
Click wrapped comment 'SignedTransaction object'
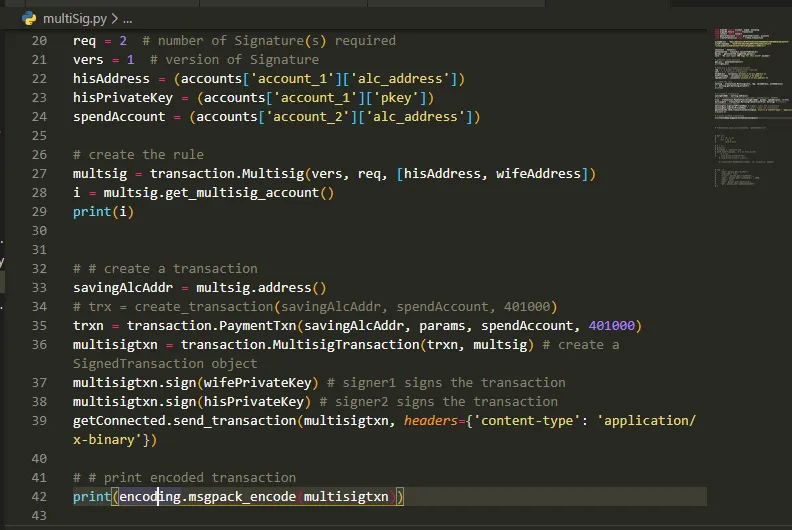[x=165, y=364]
